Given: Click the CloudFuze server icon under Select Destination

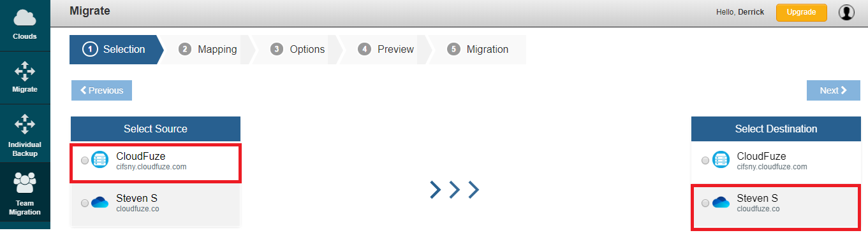Looking at the screenshot, I should pos(721,160).
